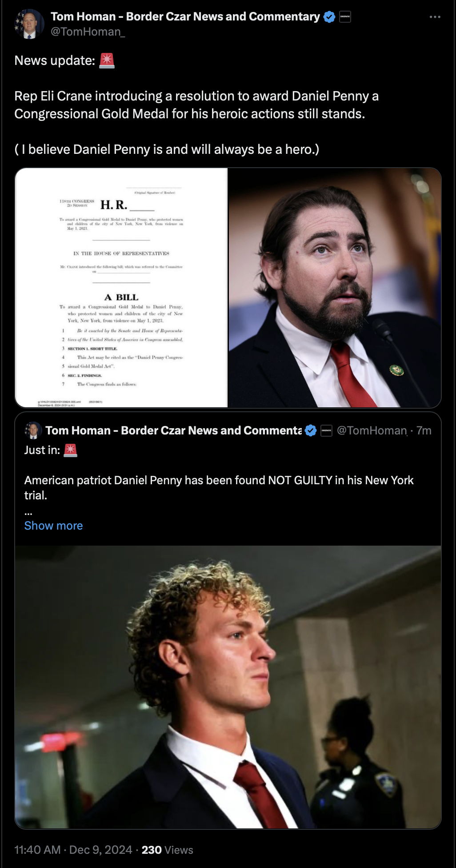This screenshot has width=456, height=868.
Task: Open the @TomHoman_ handle below the author name
Action: coord(88,32)
